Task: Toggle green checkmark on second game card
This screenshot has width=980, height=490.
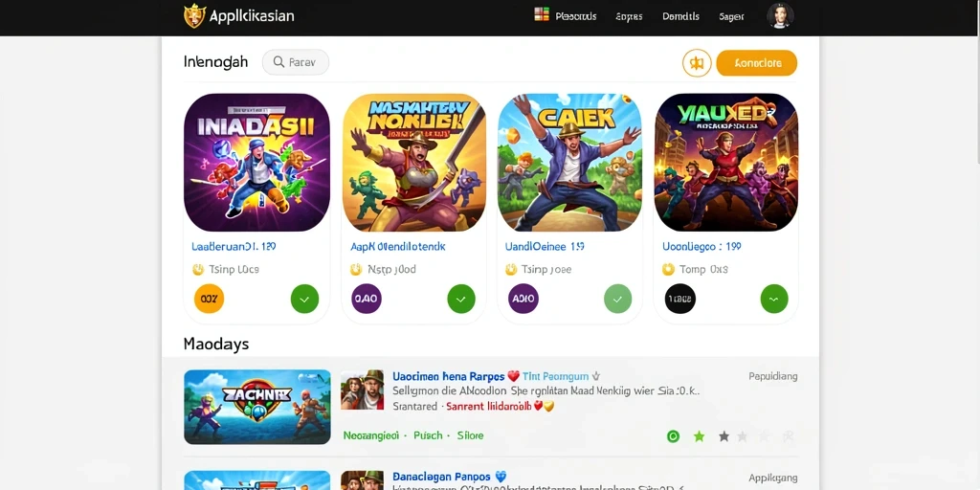Action: (x=461, y=299)
